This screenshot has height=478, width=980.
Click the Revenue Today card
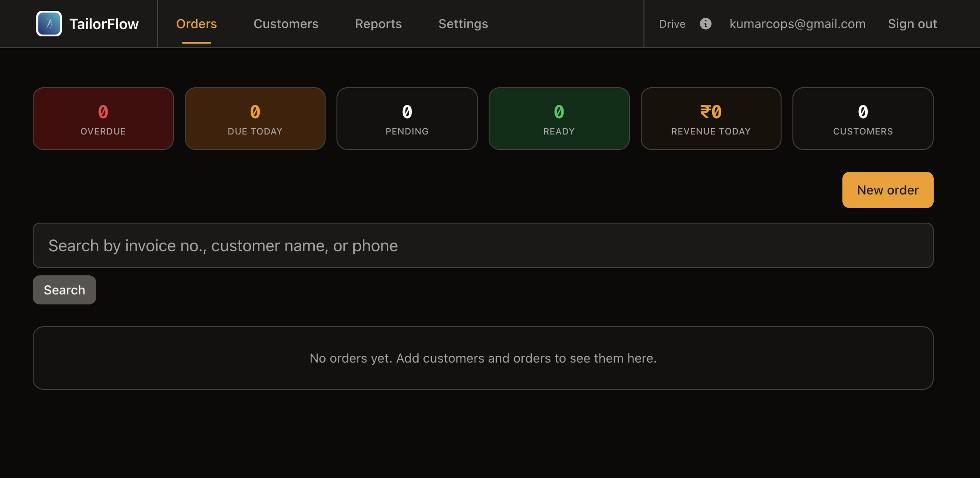click(x=711, y=119)
